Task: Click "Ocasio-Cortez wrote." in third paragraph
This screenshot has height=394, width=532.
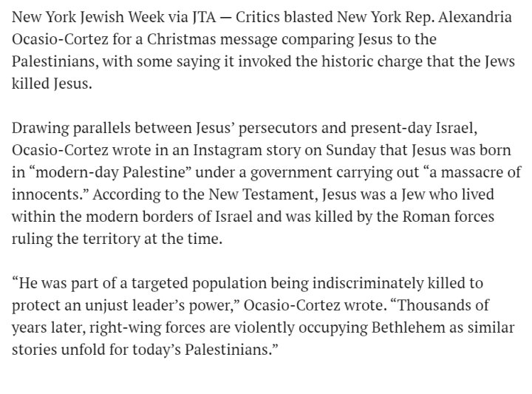Action: point(316,305)
